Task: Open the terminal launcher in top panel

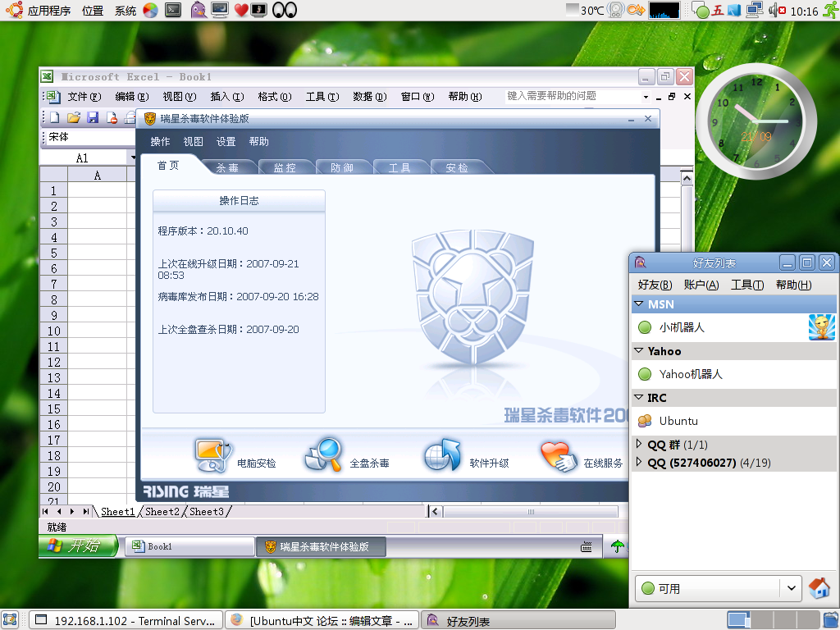Action: coord(173,10)
